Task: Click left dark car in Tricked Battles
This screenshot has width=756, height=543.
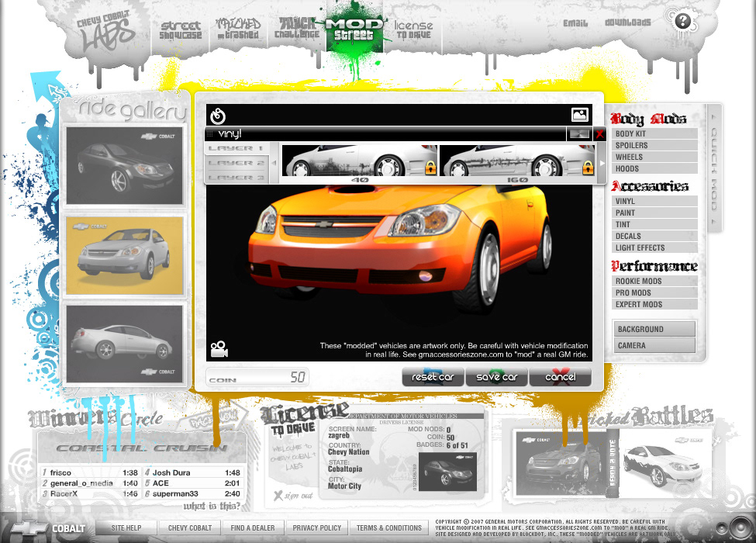Action: (x=560, y=464)
